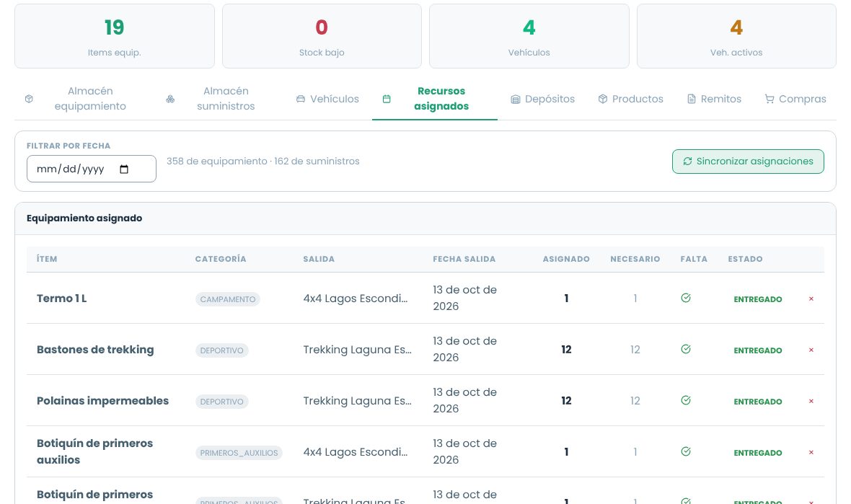Click the 4 Veh. activos stat card
851x504 pixels.
(736, 36)
